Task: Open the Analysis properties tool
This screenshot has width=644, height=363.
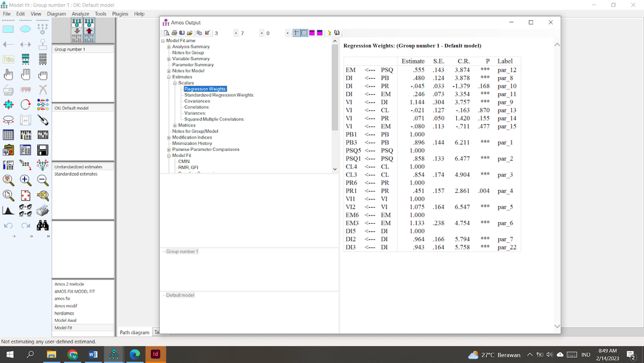Action: (x=26, y=135)
